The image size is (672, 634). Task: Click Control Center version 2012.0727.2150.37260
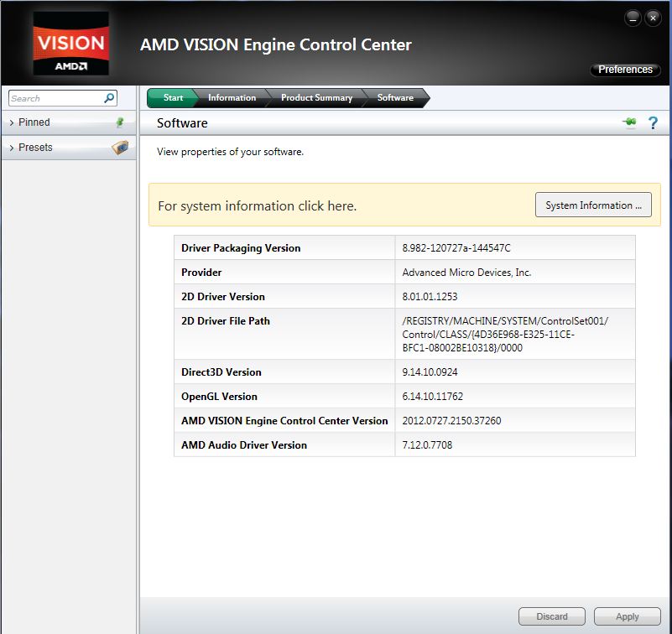pyautogui.click(x=451, y=421)
